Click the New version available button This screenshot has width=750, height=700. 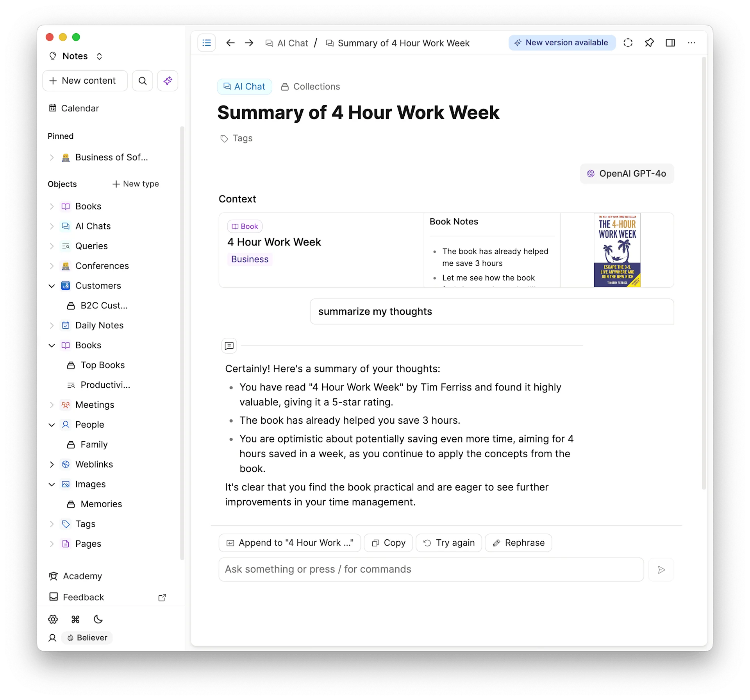pyautogui.click(x=562, y=43)
